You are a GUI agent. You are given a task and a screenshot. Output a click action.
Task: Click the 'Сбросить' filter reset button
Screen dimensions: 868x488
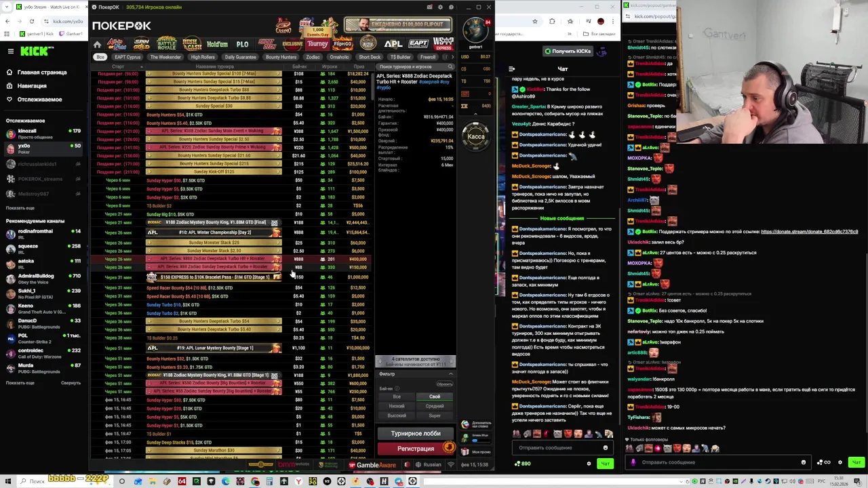(x=444, y=384)
